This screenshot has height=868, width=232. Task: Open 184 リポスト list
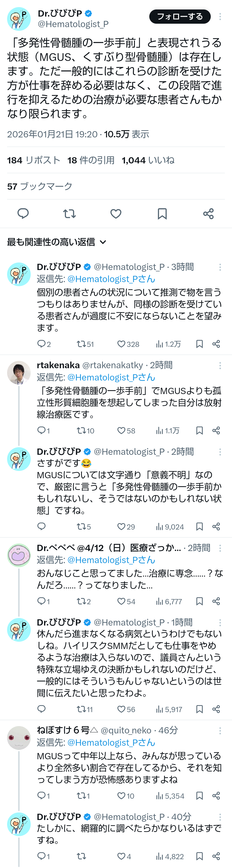pyautogui.click(x=34, y=160)
